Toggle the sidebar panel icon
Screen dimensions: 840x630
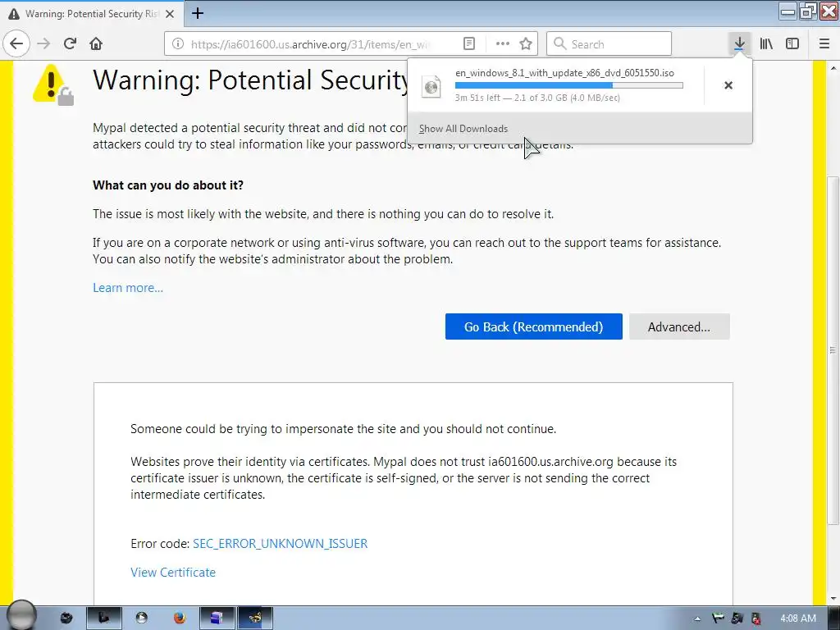tap(792, 43)
